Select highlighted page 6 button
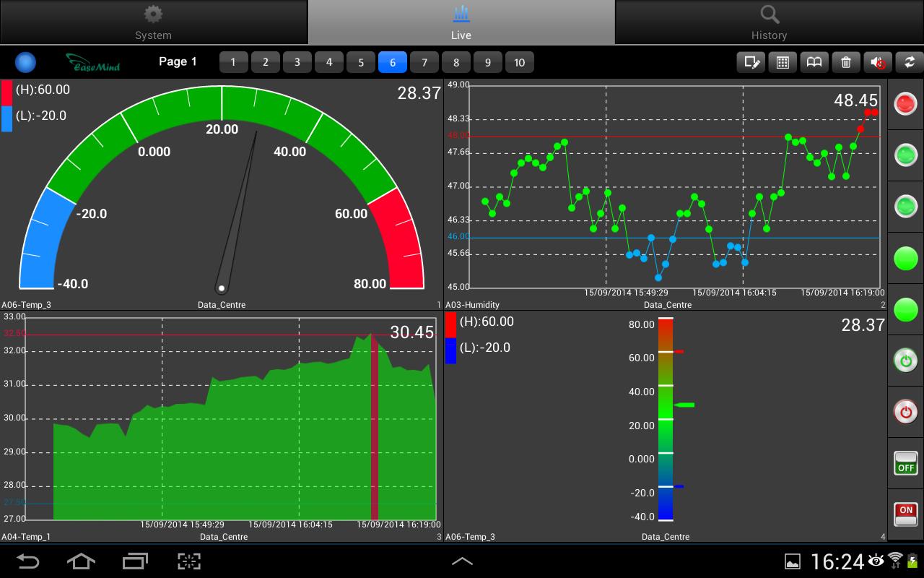 (x=392, y=62)
